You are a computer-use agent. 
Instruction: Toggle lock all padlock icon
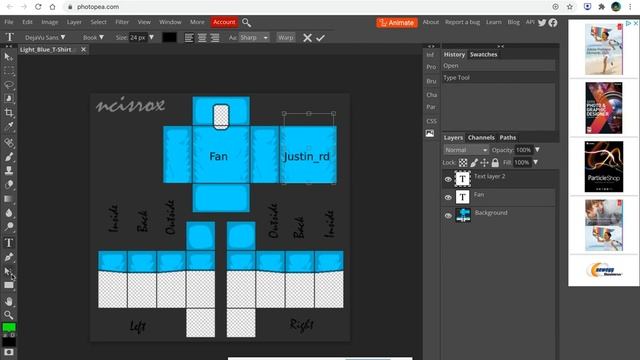click(495, 163)
